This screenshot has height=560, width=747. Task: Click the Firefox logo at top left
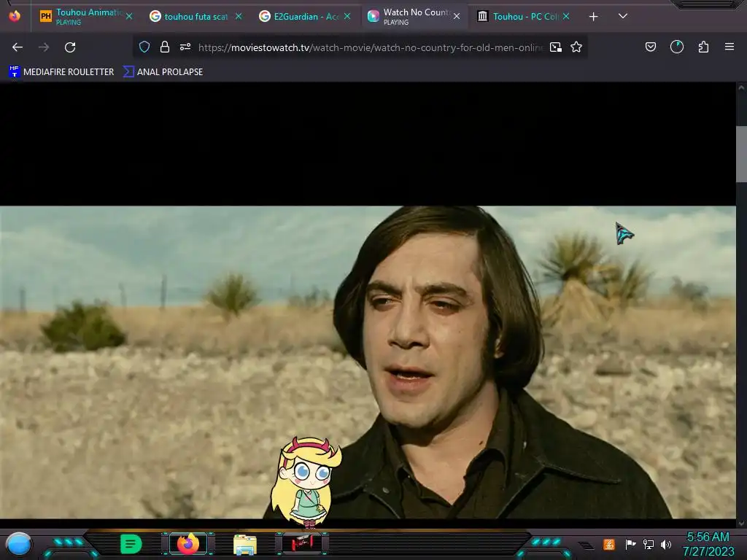15,16
